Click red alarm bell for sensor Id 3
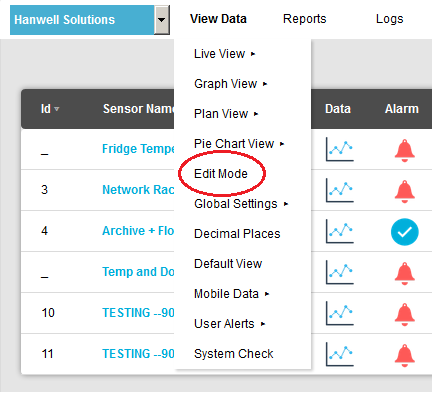432x393 pixels. [x=404, y=192]
